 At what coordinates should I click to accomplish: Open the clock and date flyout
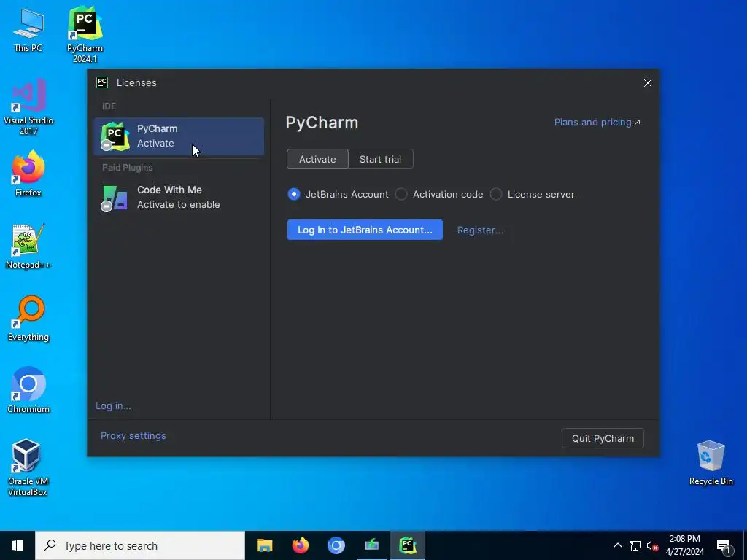(x=684, y=545)
